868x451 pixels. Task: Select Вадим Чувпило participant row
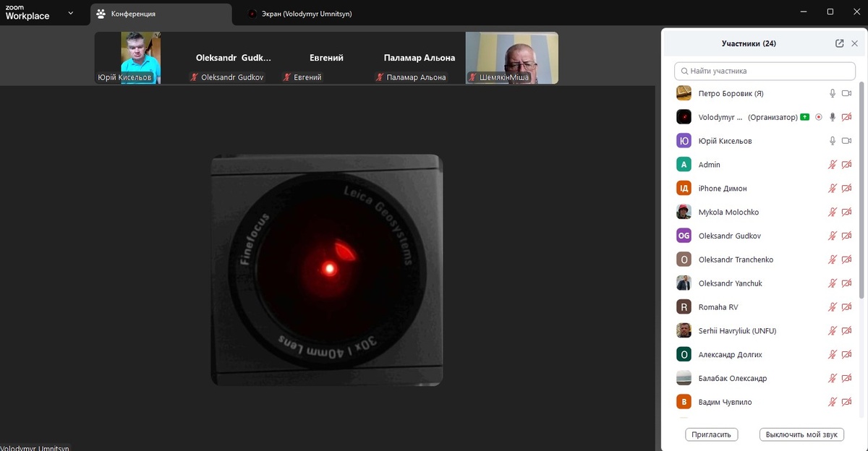[765, 402]
